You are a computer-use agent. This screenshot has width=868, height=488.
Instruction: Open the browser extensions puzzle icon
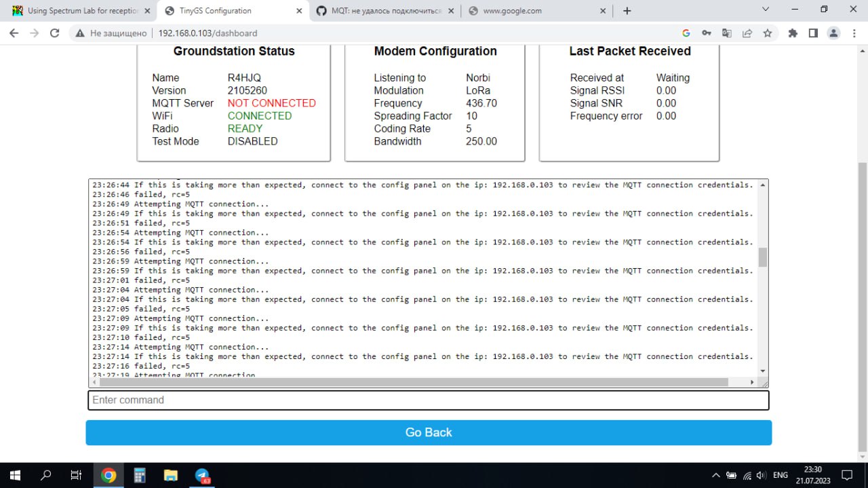pyautogui.click(x=793, y=33)
